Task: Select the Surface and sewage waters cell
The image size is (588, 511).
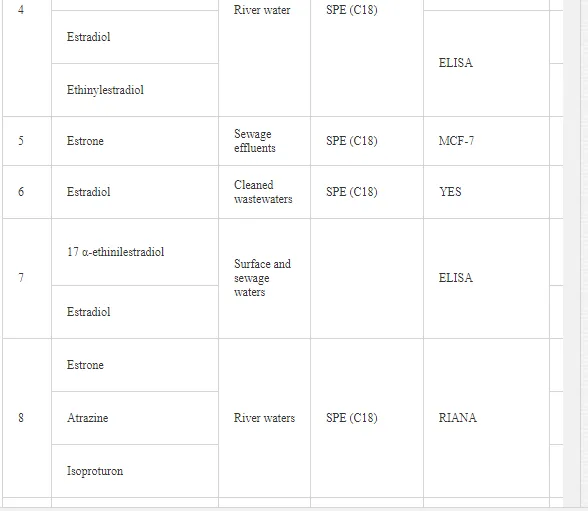Action: pyautogui.click(x=264, y=278)
